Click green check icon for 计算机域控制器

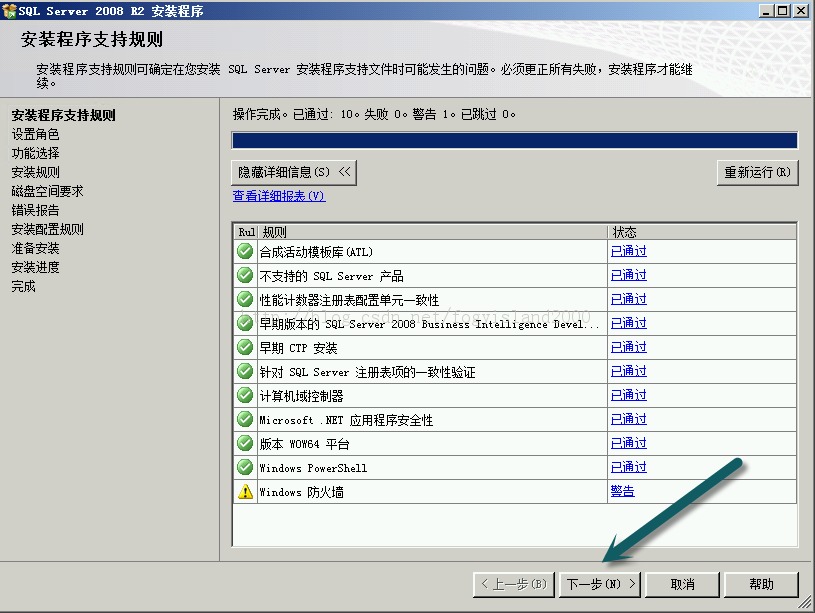click(245, 396)
